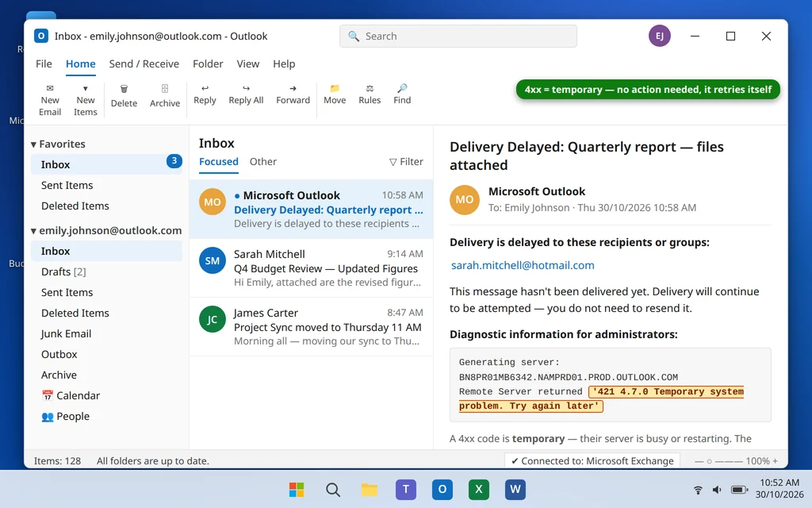The image size is (812, 508).
Task: Open the Help tab
Action: click(284, 63)
